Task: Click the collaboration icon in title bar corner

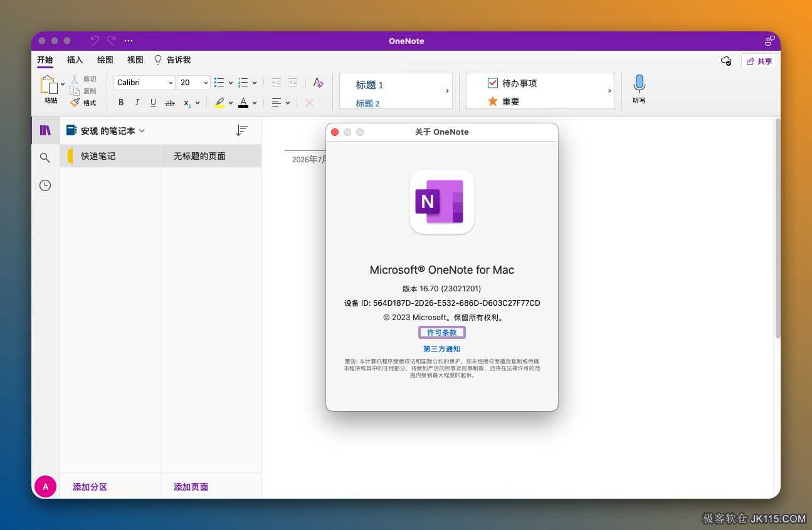Action: click(x=770, y=41)
